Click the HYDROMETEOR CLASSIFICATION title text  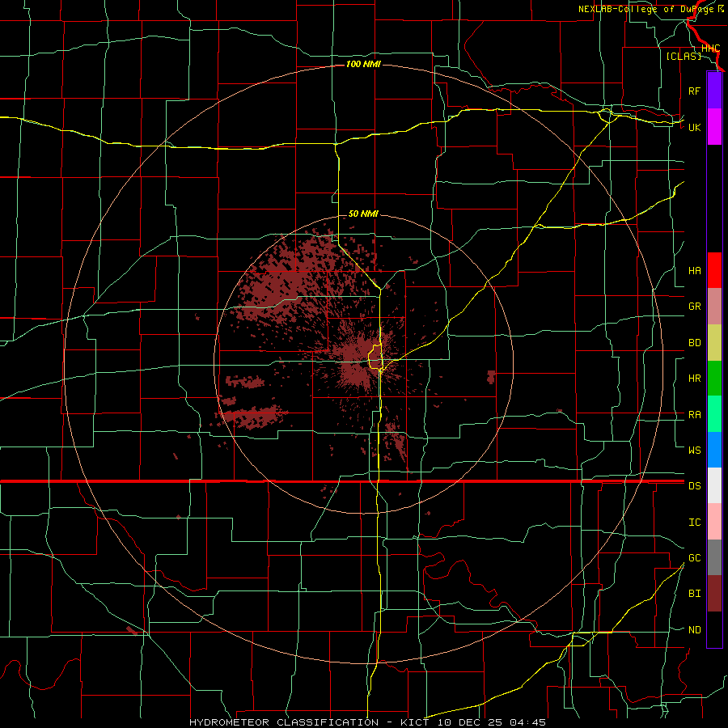click(284, 722)
